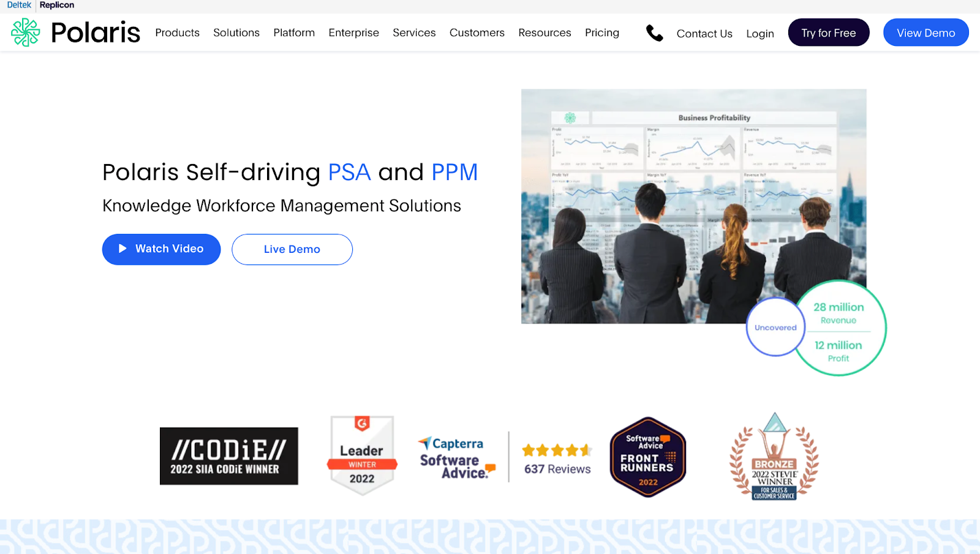Open the Products menu
This screenshot has height=554, width=980.
click(x=177, y=32)
